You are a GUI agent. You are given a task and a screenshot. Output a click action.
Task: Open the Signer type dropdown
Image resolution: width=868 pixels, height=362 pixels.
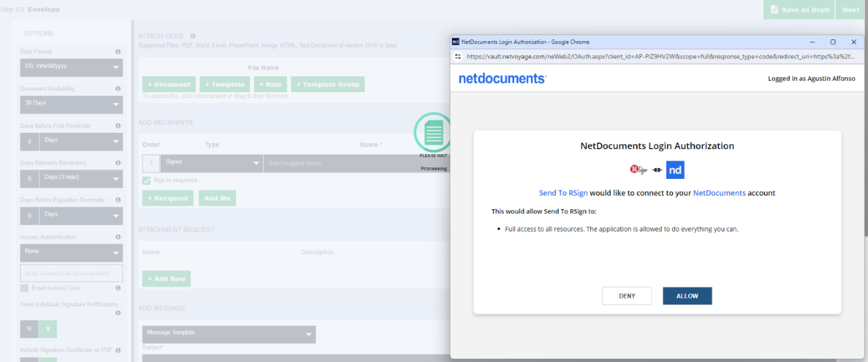pyautogui.click(x=212, y=163)
